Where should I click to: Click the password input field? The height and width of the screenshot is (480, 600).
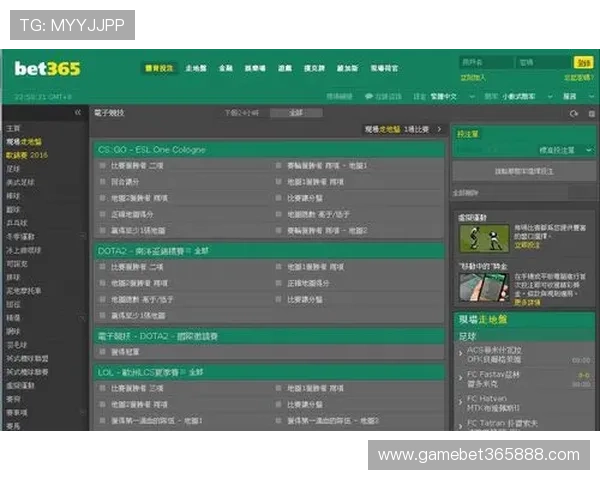pos(543,62)
